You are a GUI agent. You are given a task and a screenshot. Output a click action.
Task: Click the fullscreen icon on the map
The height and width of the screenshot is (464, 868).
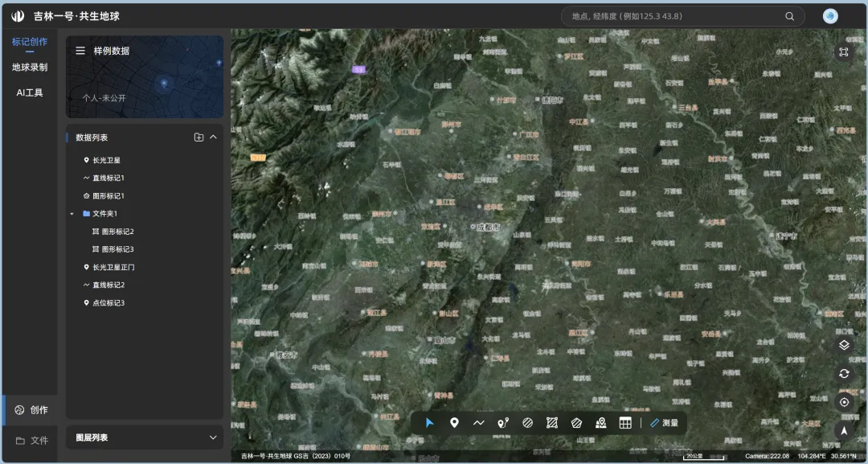tap(844, 52)
